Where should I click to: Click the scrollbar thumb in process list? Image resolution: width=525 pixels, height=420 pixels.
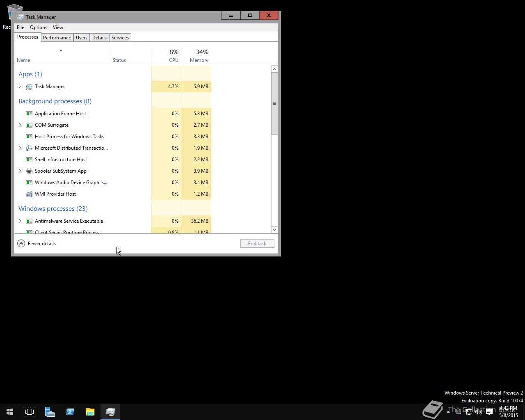point(274,104)
